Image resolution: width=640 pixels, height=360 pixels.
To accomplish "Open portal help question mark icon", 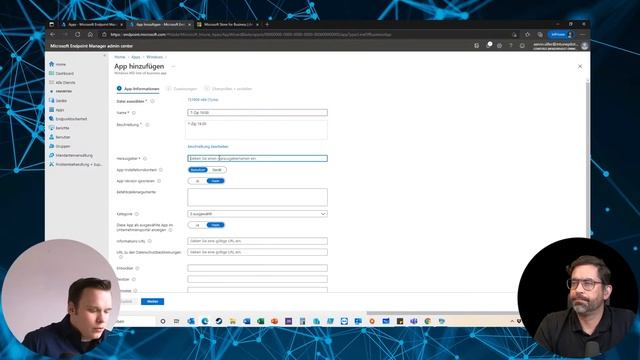I will pyautogui.click(x=511, y=46).
